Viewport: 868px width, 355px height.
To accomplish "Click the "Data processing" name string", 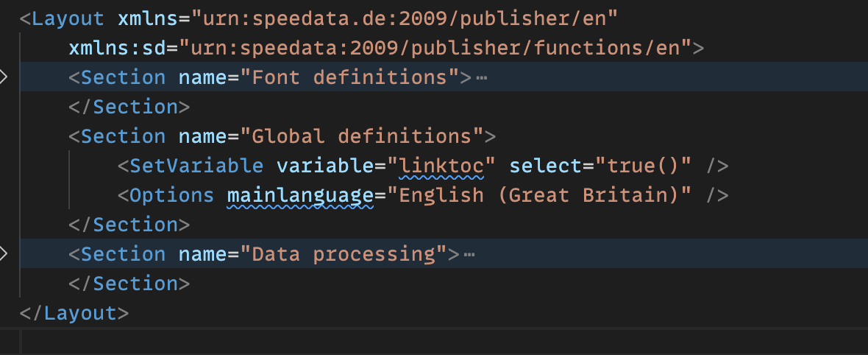I will tap(344, 254).
